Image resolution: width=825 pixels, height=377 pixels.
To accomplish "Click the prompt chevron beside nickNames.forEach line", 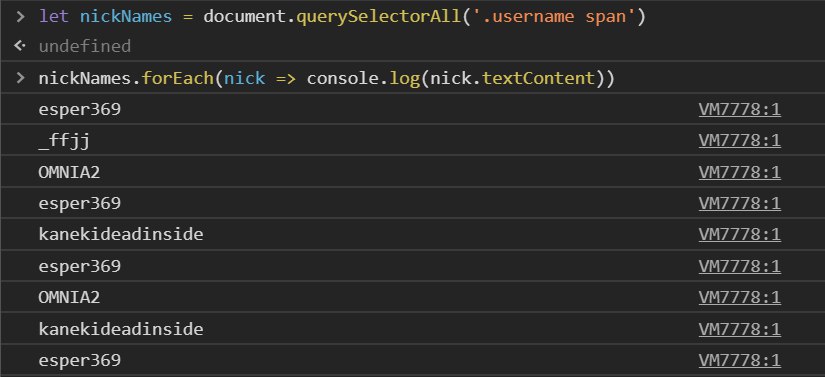I will [20, 78].
